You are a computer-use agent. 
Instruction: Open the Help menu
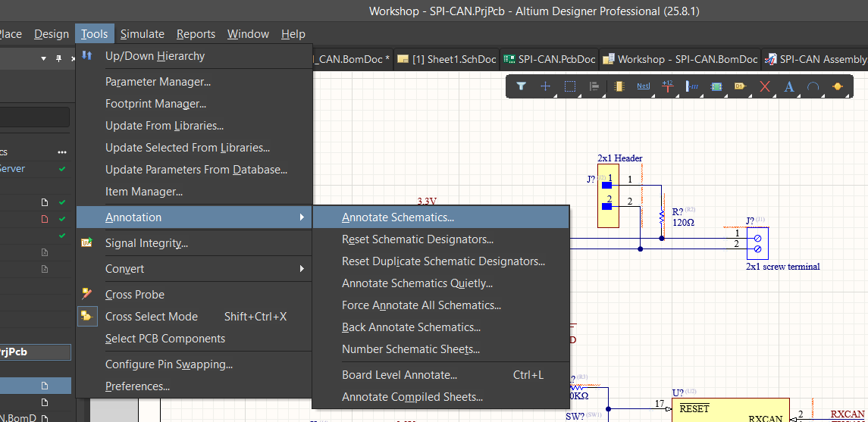(x=293, y=34)
